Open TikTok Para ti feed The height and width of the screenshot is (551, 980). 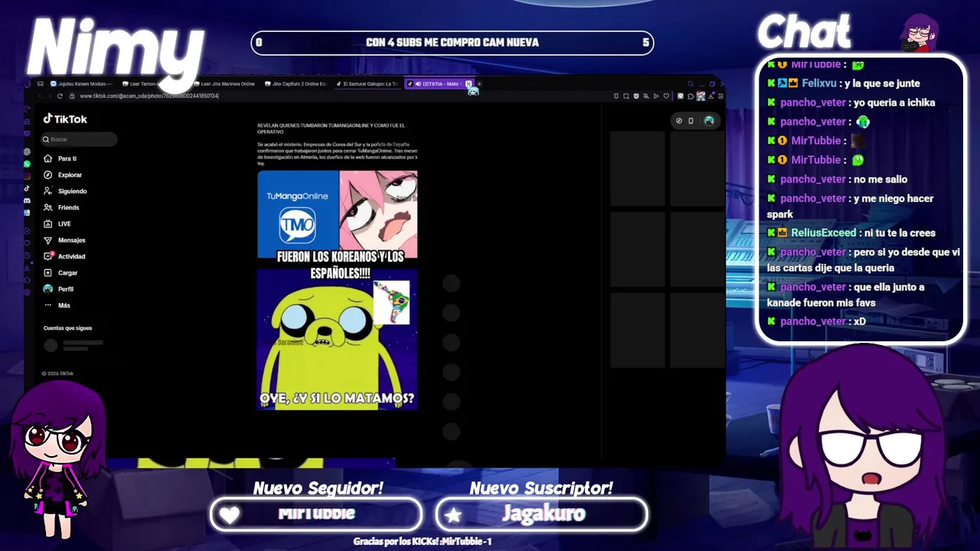pos(61,158)
